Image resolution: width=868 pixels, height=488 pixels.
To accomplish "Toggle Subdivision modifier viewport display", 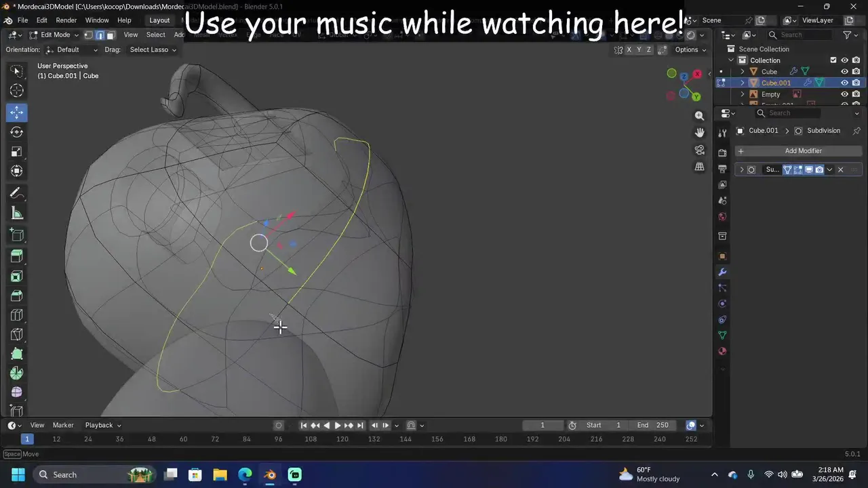I will tap(809, 169).
